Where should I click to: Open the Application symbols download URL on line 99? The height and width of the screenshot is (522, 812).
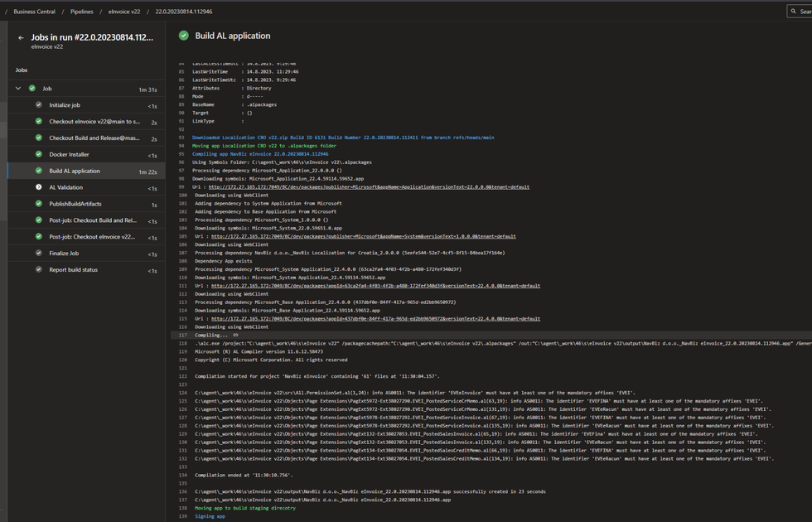coord(369,187)
